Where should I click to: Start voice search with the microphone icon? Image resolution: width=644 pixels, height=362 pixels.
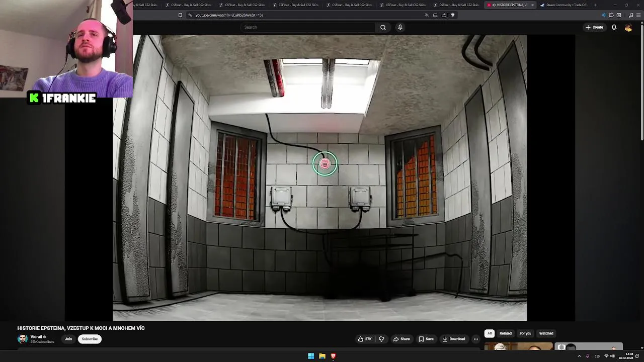click(x=400, y=27)
